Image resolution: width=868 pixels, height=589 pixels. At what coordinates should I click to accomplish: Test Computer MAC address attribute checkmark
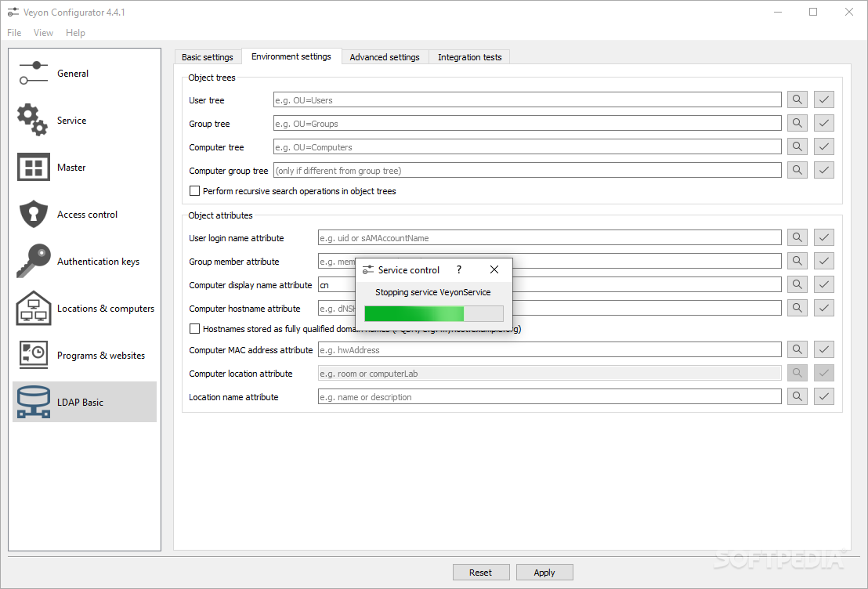[x=823, y=349]
